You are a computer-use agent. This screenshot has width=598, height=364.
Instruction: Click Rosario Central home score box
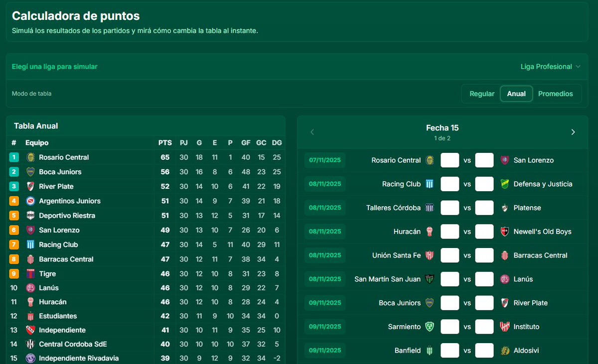(450, 160)
